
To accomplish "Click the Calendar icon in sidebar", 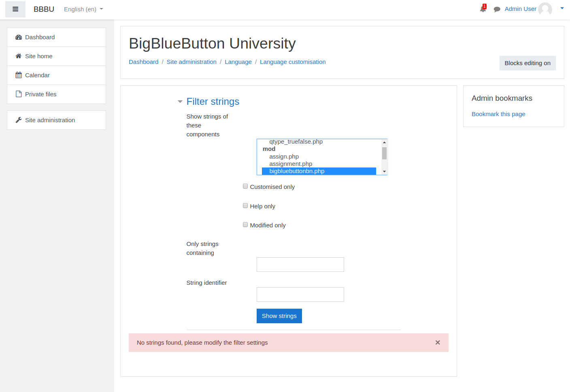I will pyautogui.click(x=19, y=75).
